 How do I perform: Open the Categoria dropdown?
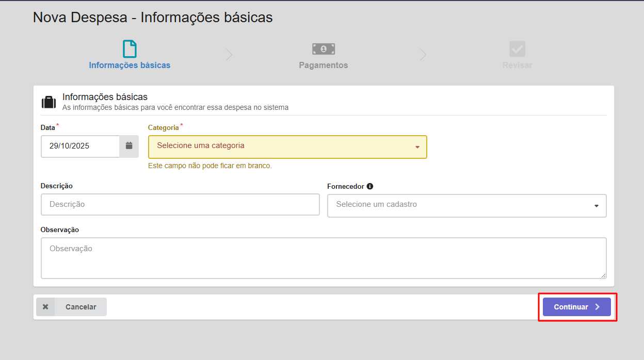pyautogui.click(x=287, y=146)
